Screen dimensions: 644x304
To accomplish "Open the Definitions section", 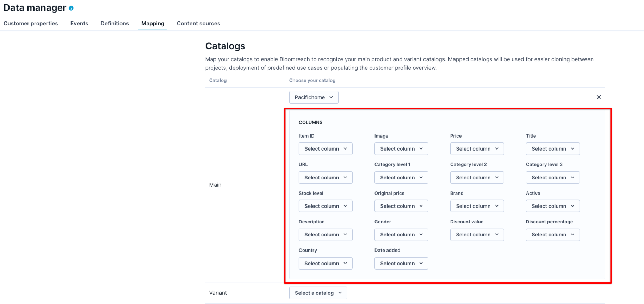I will click(x=114, y=23).
